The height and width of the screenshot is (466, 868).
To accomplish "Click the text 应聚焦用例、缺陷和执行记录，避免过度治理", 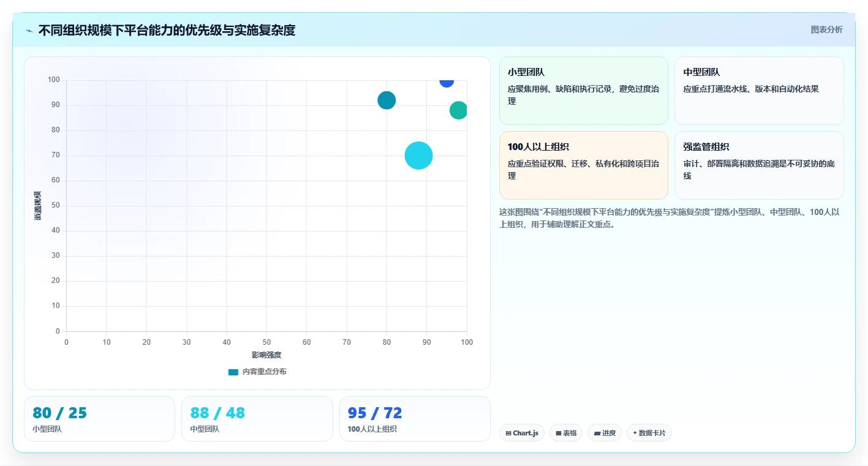I will tap(583, 95).
